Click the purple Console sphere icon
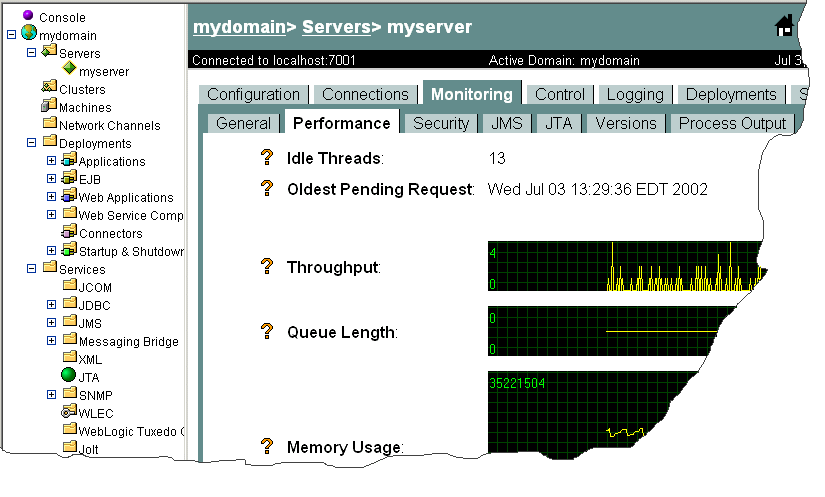825x497 pixels. coord(28,15)
